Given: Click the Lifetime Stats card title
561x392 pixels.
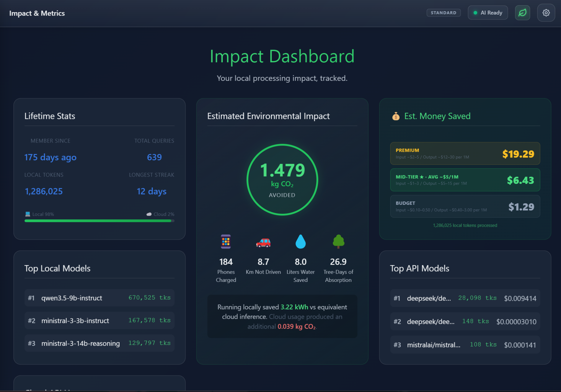Looking at the screenshot, I should point(50,116).
